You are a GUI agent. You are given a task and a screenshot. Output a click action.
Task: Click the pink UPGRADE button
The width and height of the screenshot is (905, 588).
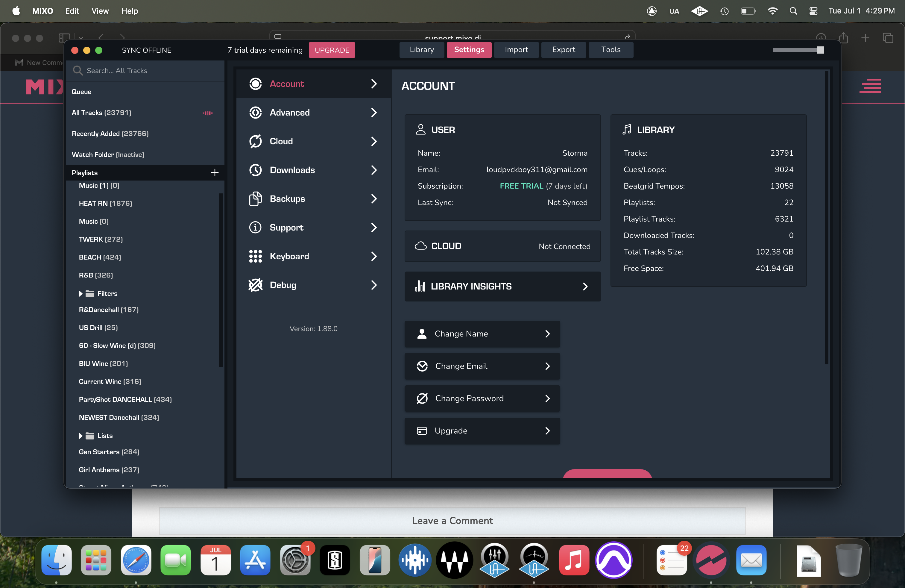point(332,50)
